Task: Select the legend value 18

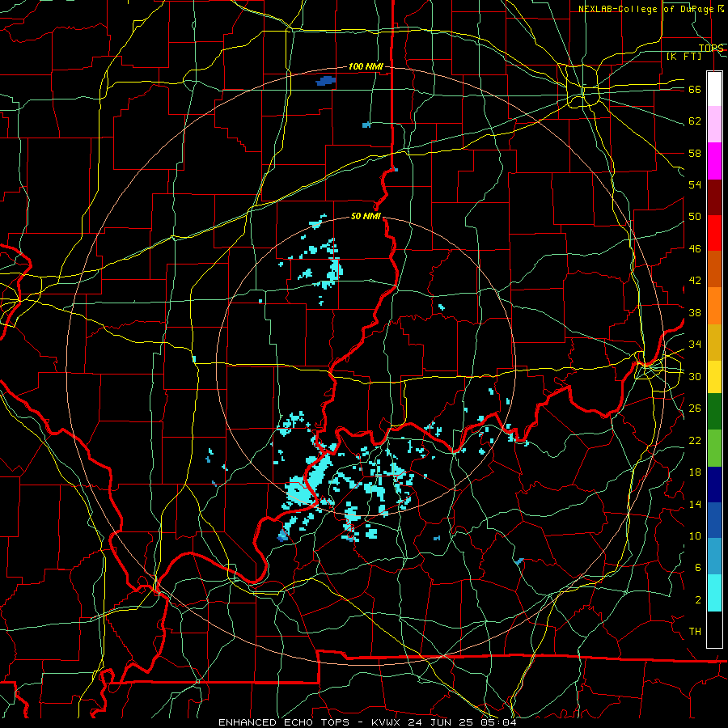Action: [695, 472]
